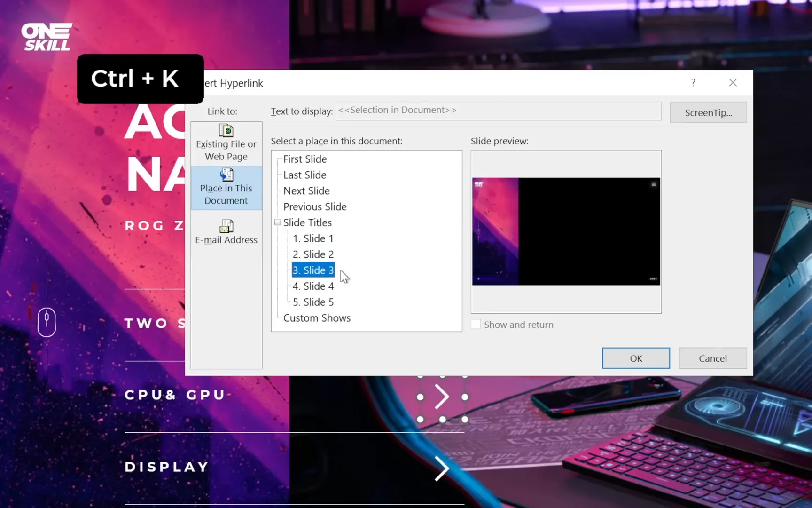Click the Text to display field

pos(498,111)
